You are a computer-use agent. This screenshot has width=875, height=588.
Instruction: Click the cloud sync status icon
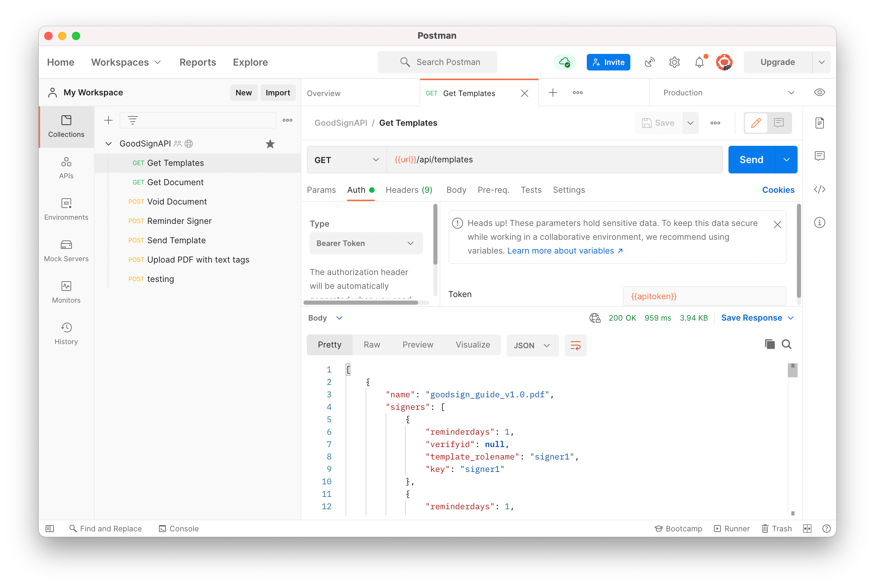pos(564,62)
